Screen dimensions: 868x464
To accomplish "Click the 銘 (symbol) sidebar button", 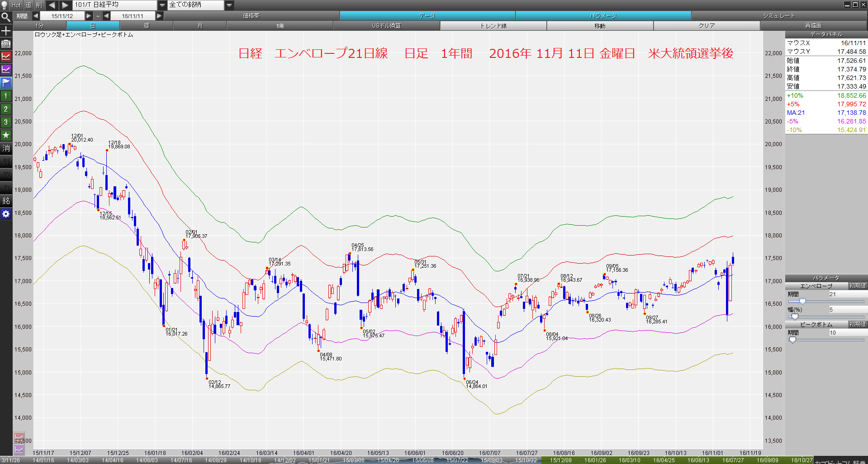I will 6,201.
